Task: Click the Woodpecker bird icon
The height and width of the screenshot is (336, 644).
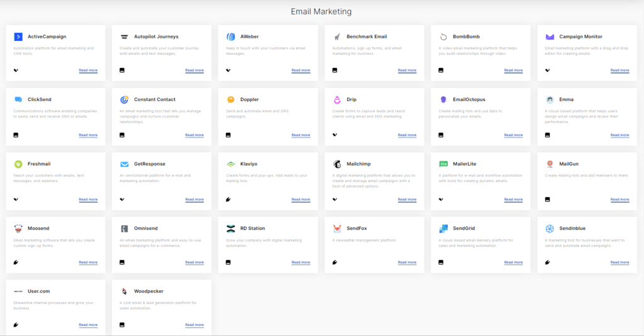Action: [125, 291]
